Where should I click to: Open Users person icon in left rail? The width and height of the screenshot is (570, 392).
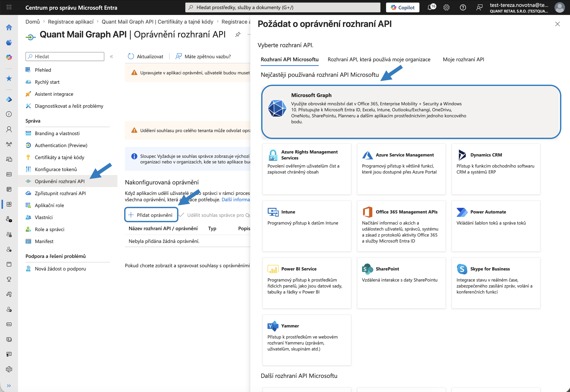click(9, 129)
